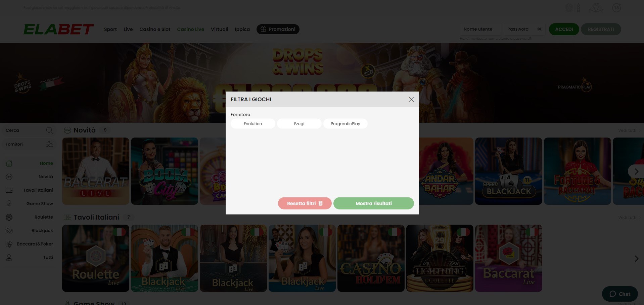This screenshot has width=644, height=305.
Task: Click the Home house icon in sidebar
Action: click(x=9, y=163)
